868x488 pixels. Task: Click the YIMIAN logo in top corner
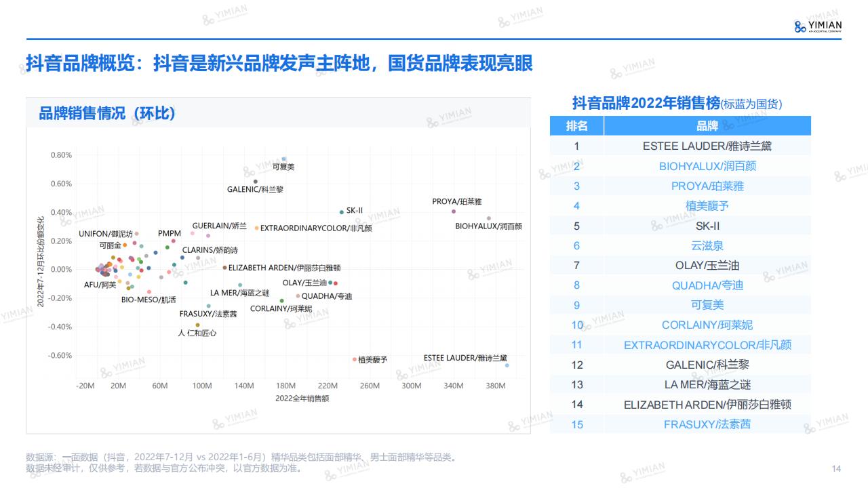[817, 26]
